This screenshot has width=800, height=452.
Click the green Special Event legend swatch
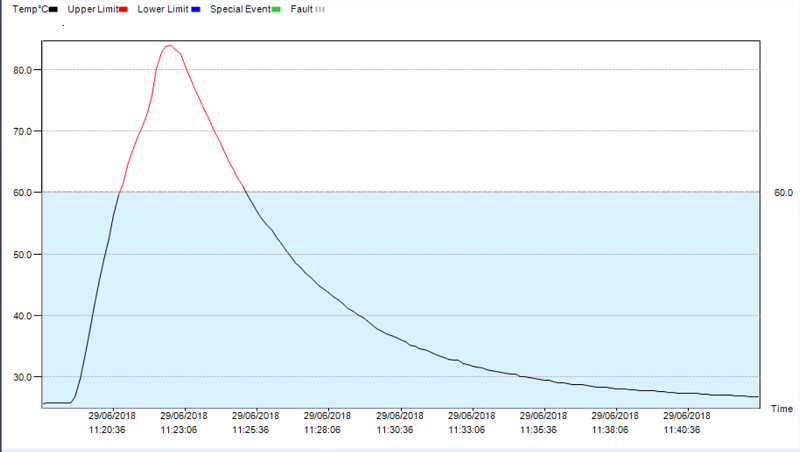[276, 8]
